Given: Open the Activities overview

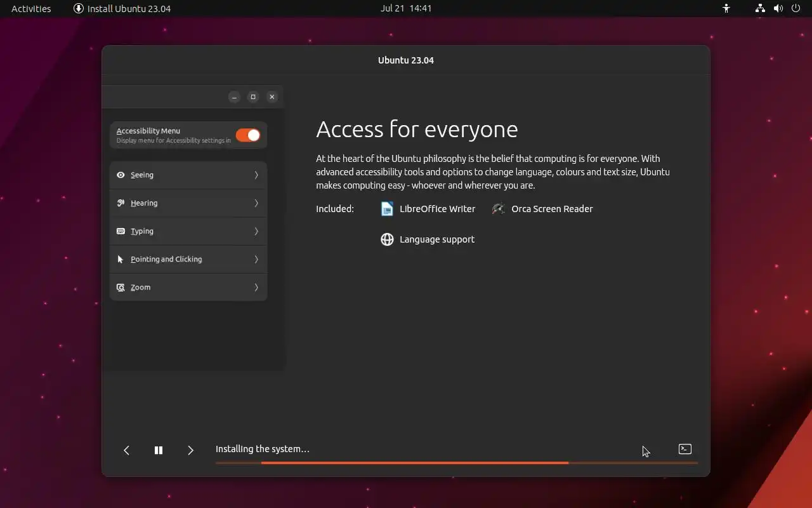Looking at the screenshot, I should (31, 8).
